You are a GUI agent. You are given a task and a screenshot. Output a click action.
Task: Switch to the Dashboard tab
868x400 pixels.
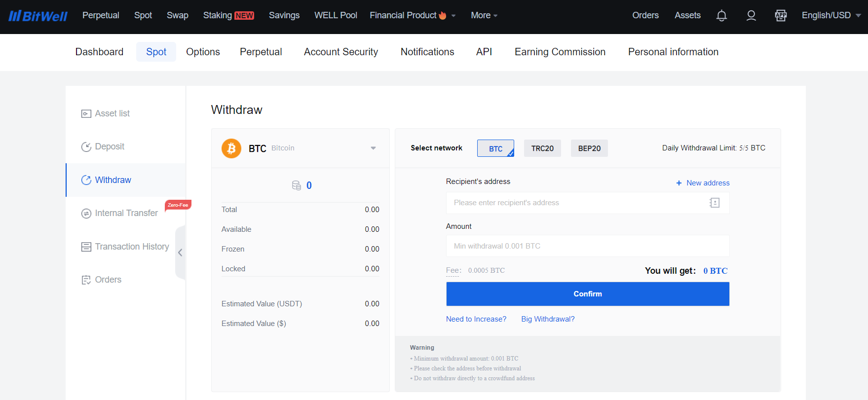[99, 52]
